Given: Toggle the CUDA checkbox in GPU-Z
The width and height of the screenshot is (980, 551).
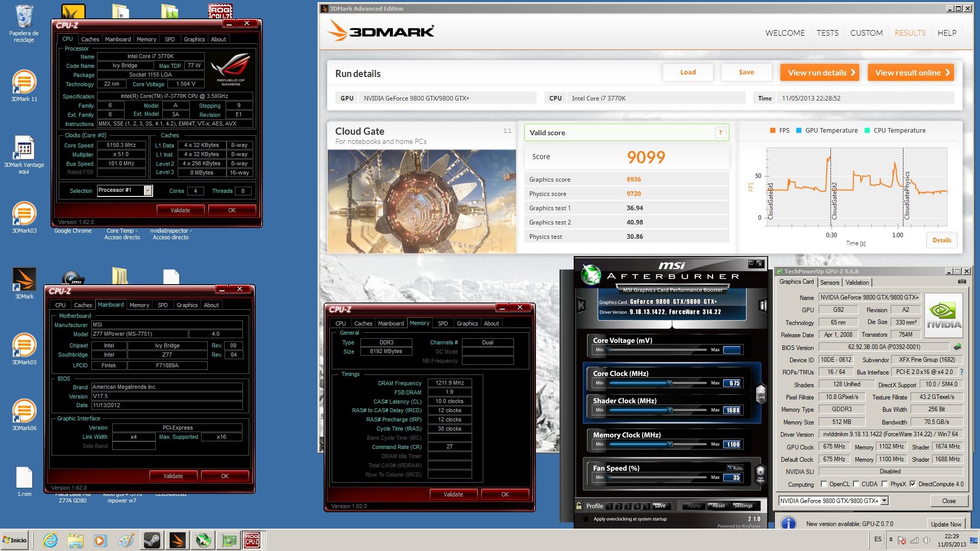Looking at the screenshot, I should pos(856,484).
